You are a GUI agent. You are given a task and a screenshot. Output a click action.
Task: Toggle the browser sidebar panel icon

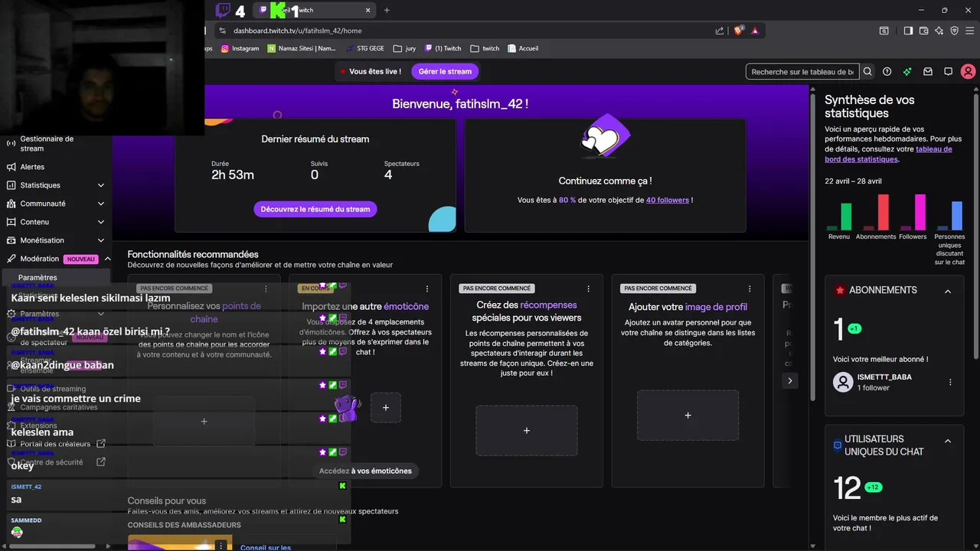908,31
